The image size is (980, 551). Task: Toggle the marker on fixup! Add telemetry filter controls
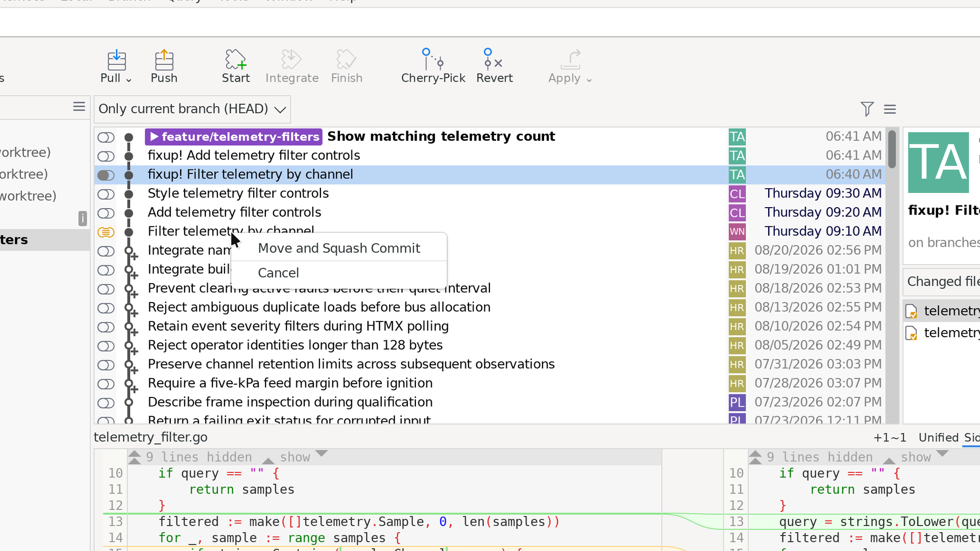[106, 156]
